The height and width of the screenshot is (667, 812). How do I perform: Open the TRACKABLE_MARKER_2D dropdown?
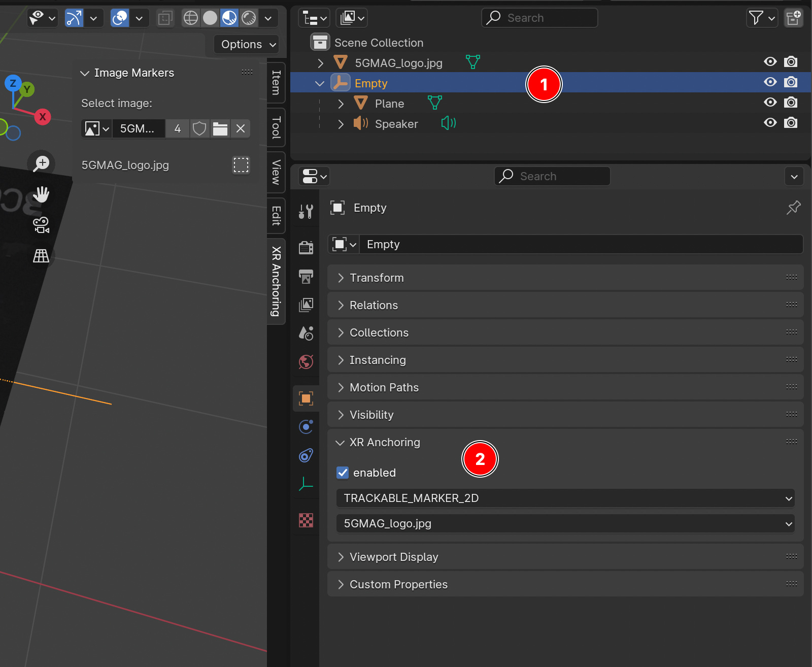pyautogui.click(x=565, y=498)
